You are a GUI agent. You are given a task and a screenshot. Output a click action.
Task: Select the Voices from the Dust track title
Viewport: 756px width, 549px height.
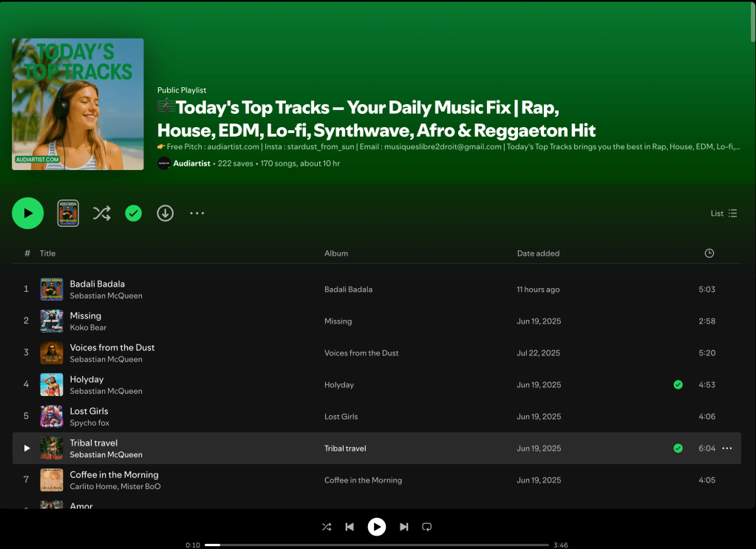coord(112,347)
